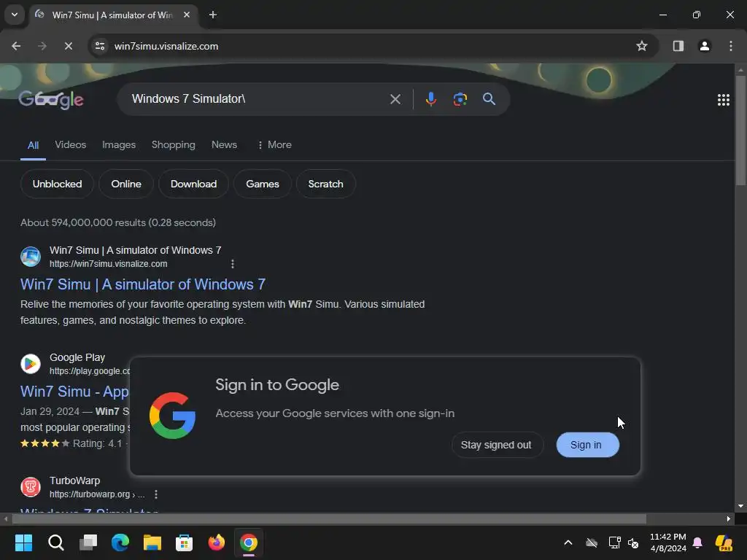Apply the Unblocked filter chip
Viewport: 747px width, 560px height.
[x=57, y=184]
